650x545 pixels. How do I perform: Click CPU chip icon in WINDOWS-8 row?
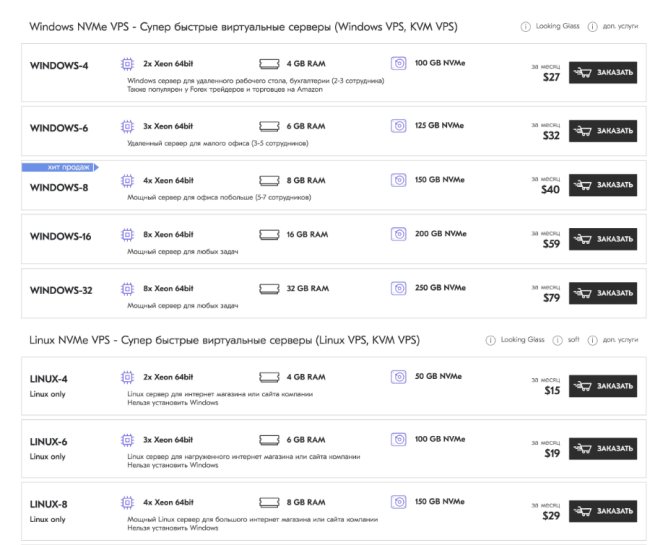tap(127, 181)
